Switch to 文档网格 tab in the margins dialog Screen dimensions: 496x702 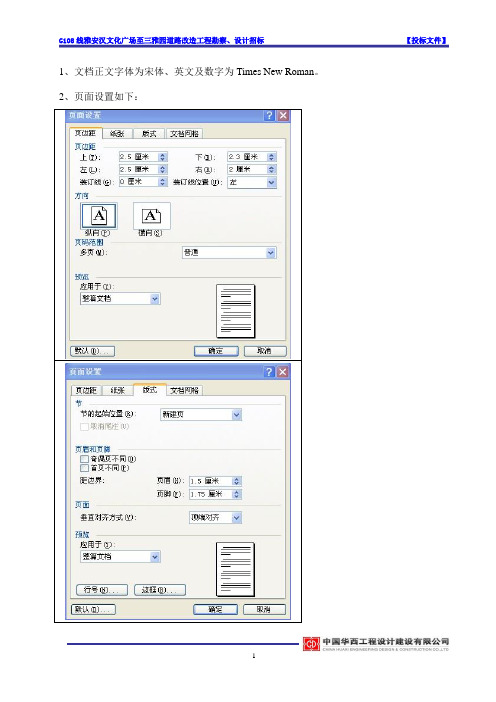point(184,134)
